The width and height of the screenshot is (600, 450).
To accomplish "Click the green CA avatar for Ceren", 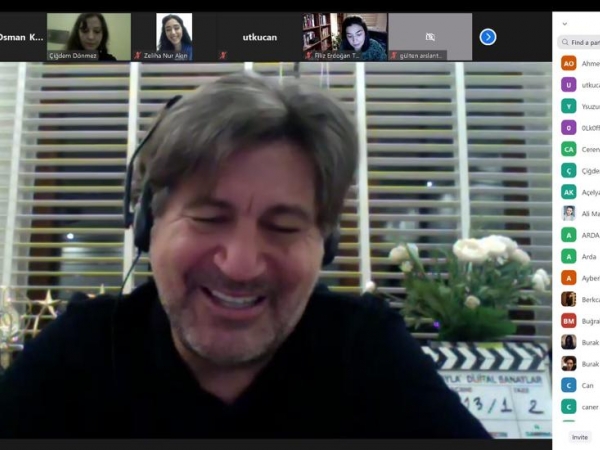I will (x=569, y=149).
